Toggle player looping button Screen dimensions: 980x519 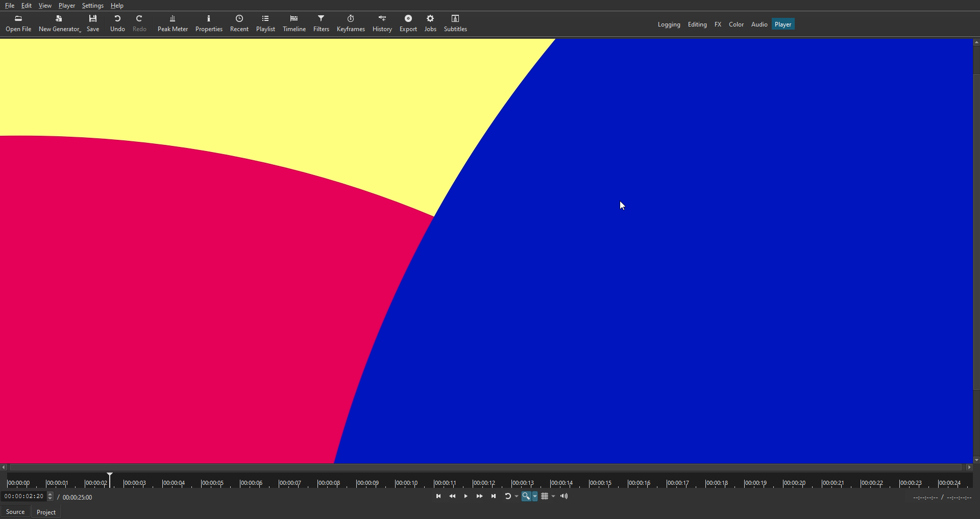pyautogui.click(x=508, y=497)
